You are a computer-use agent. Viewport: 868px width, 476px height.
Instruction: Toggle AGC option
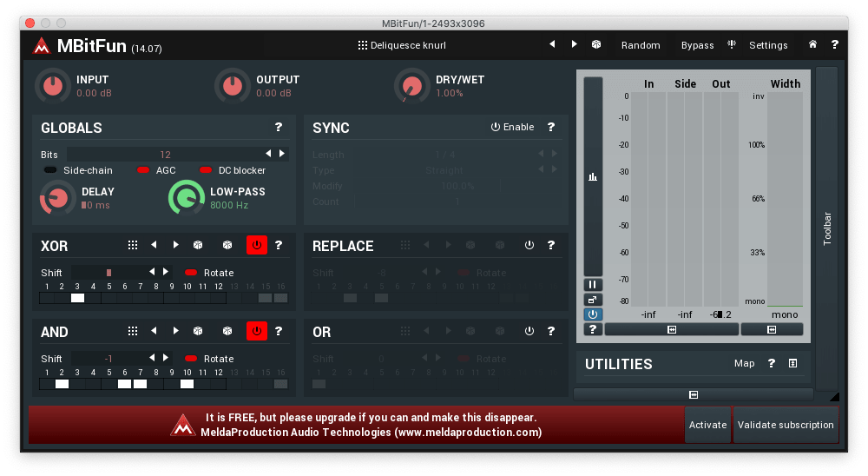pyautogui.click(x=156, y=170)
